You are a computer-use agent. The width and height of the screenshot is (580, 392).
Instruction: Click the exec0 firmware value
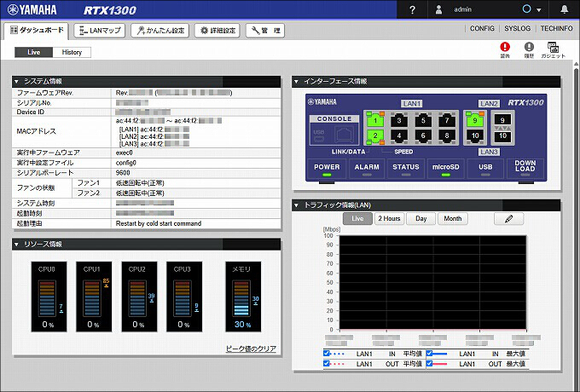[x=125, y=153]
